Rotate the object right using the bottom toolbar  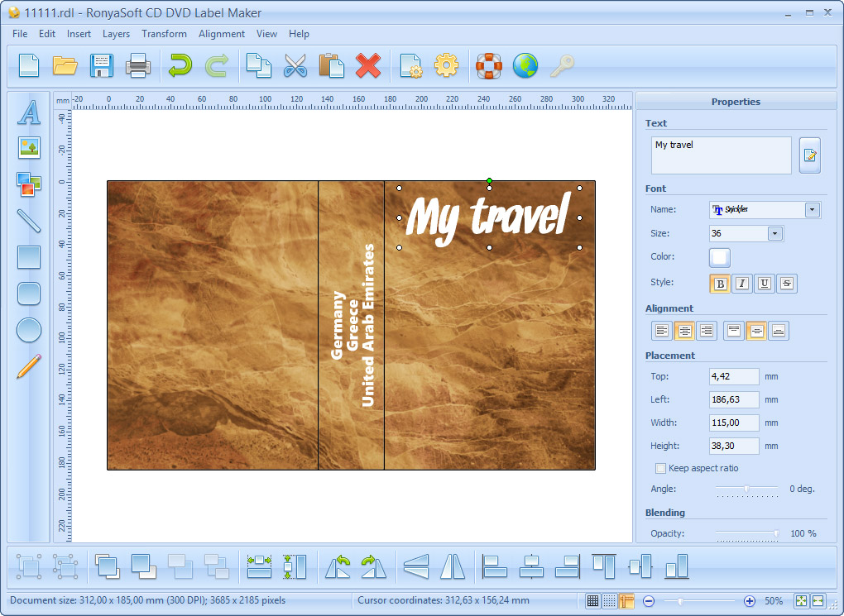(374, 566)
